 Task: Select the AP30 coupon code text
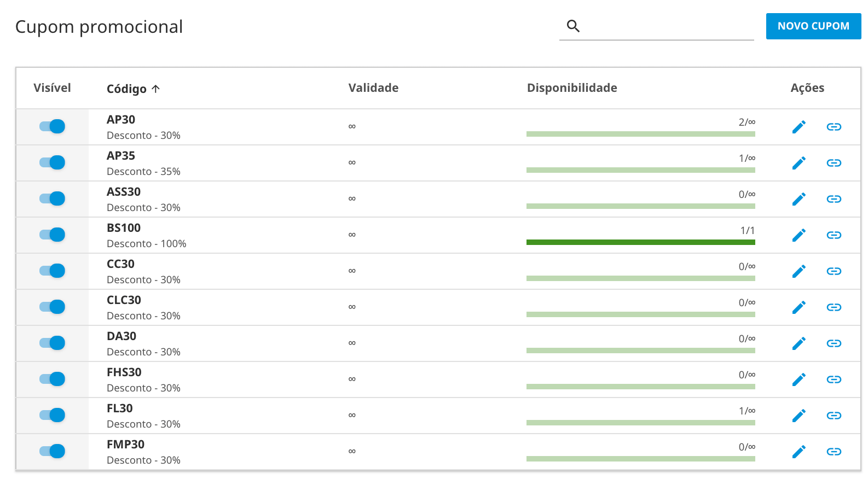point(121,120)
